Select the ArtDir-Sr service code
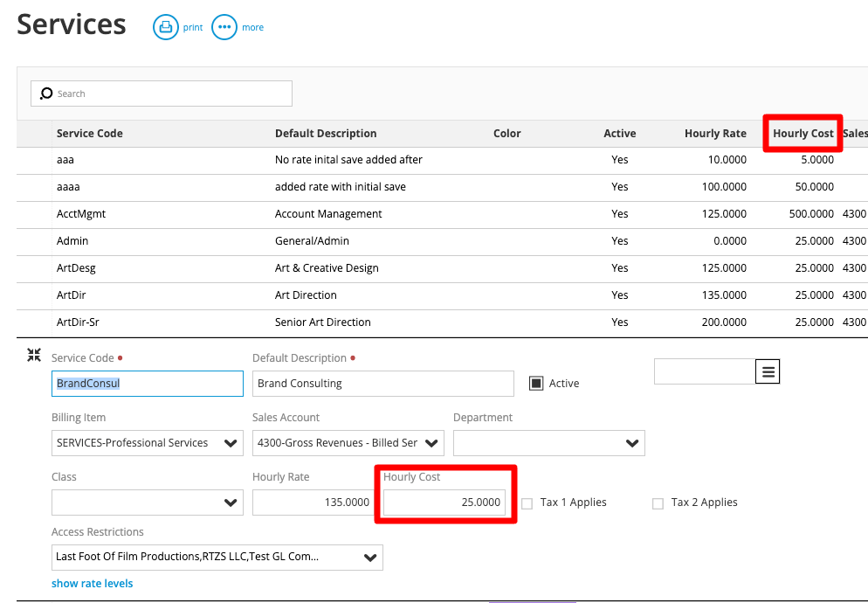 (x=78, y=322)
